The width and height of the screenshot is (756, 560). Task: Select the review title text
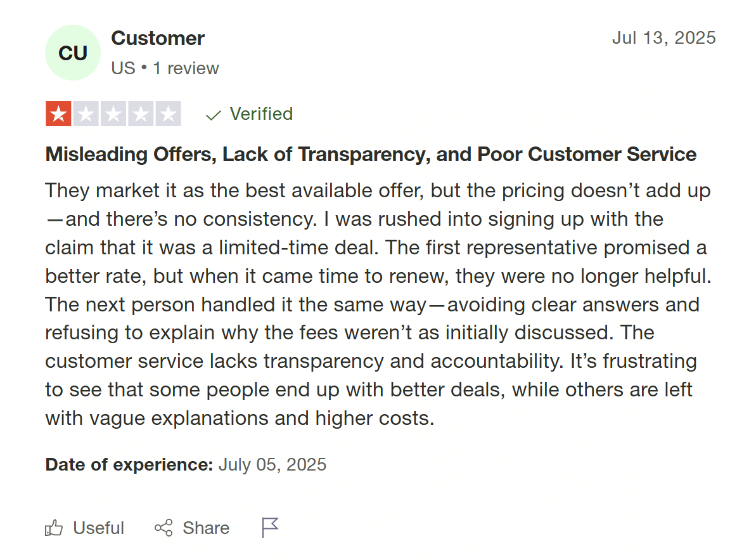(370, 154)
